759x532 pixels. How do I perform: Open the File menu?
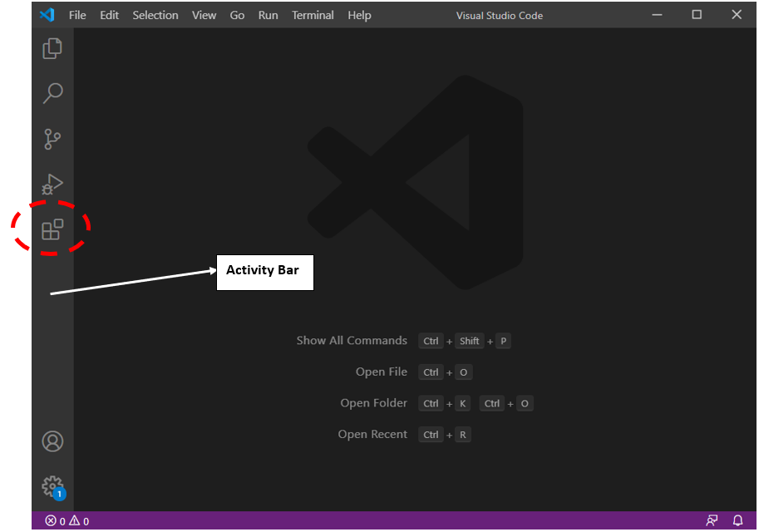coord(76,14)
